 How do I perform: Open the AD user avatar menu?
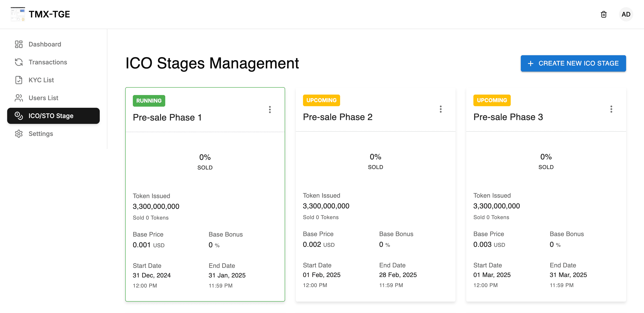[x=626, y=14]
